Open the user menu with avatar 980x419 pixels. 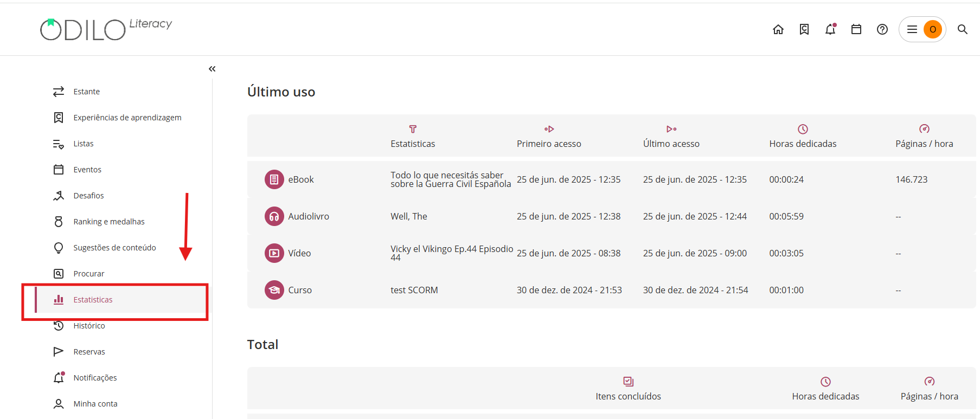pyautogui.click(x=923, y=29)
